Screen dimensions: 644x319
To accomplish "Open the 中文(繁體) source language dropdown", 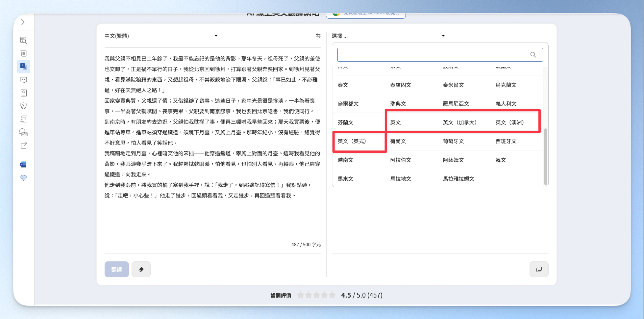I will click(161, 36).
